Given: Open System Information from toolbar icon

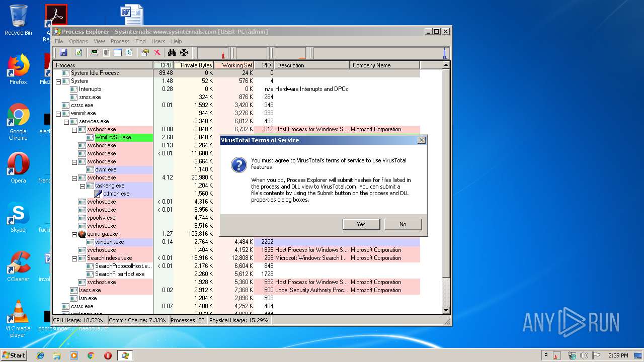Looking at the screenshot, I should (x=94, y=53).
